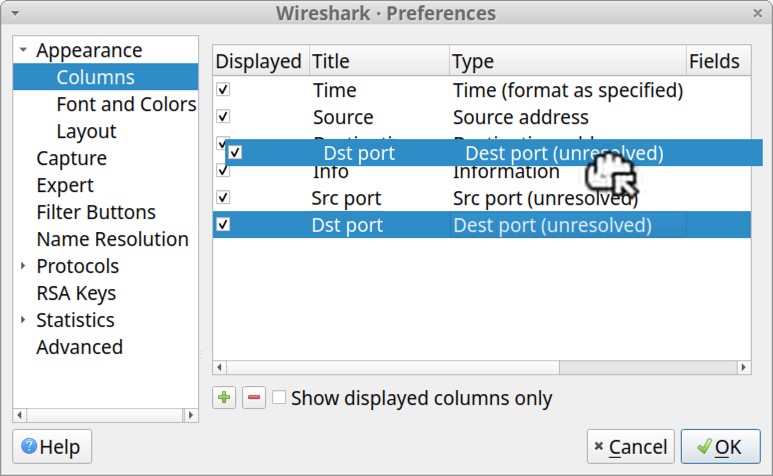The width and height of the screenshot is (773, 476).
Task: Open RSA Keys preferences
Action: pyautogui.click(x=76, y=293)
